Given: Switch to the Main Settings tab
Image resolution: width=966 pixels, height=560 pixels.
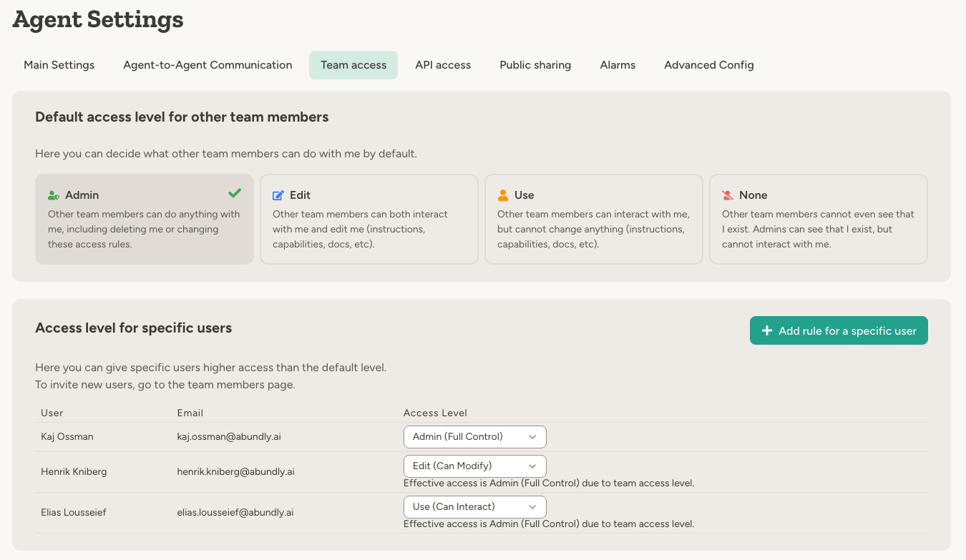Looking at the screenshot, I should pyautogui.click(x=59, y=64).
